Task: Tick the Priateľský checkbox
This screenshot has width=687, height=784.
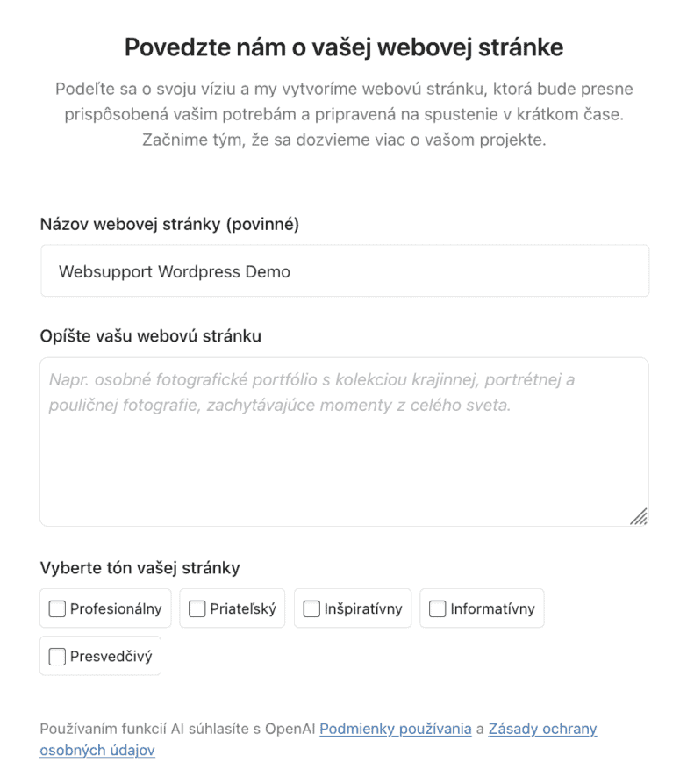Action: click(197, 608)
